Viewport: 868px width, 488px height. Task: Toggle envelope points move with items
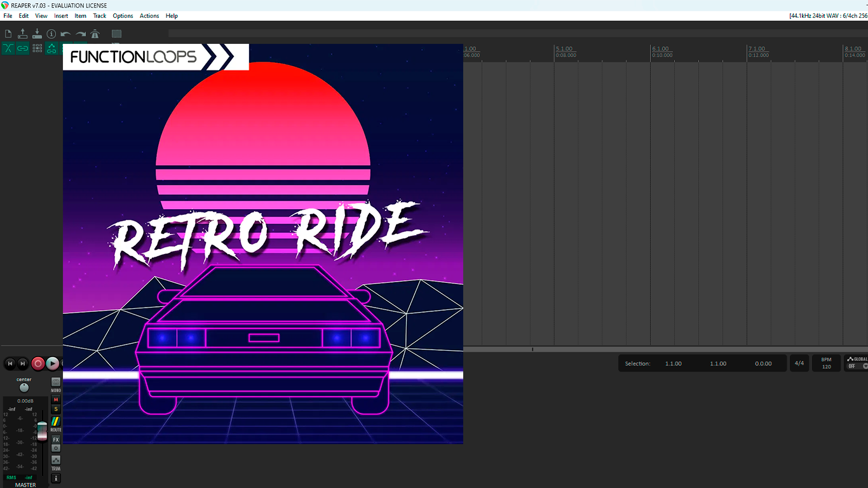point(51,48)
